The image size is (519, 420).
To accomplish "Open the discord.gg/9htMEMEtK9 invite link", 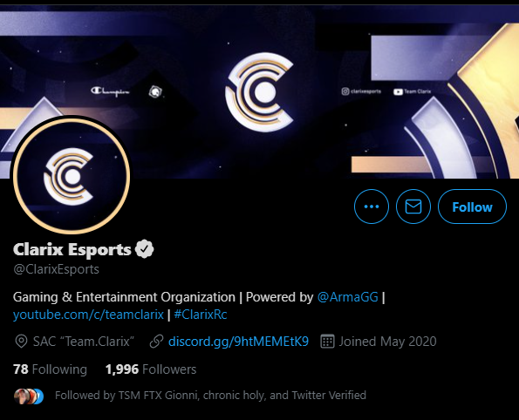I will [238, 342].
